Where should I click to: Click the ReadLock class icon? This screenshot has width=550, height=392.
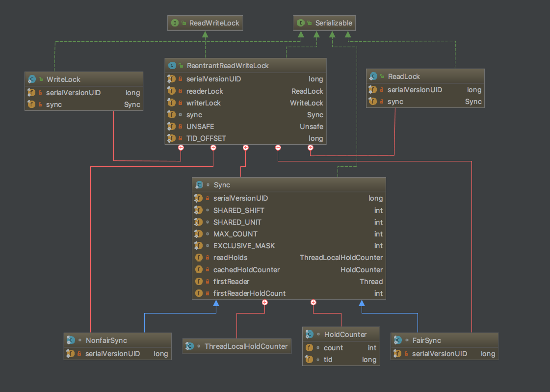(373, 76)
